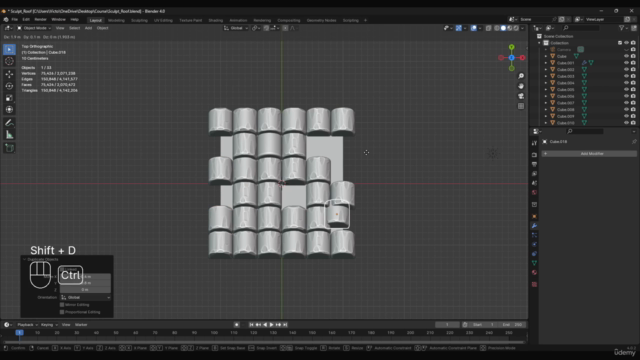Open the File menu
This screenshot has height=360, width=640.
[x=15, y=20]
